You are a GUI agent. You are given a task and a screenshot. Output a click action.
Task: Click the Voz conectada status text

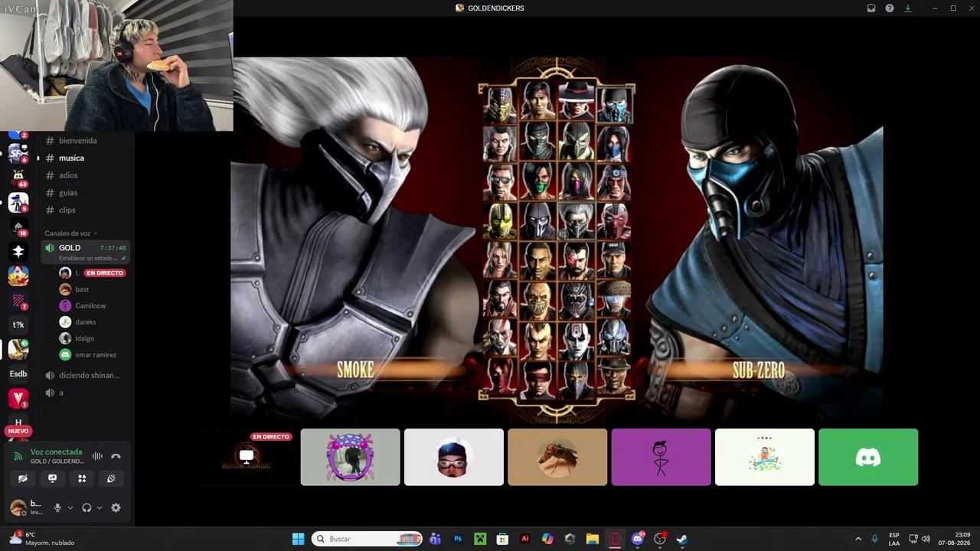(56, 452)
